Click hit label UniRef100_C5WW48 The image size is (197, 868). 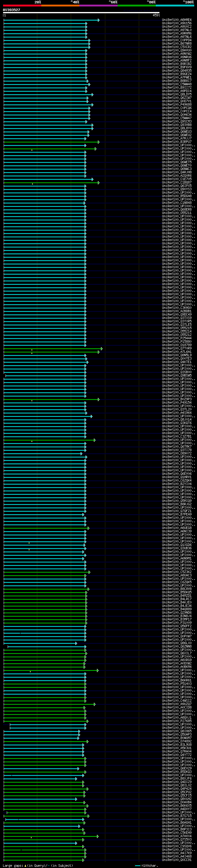[176, 84]
